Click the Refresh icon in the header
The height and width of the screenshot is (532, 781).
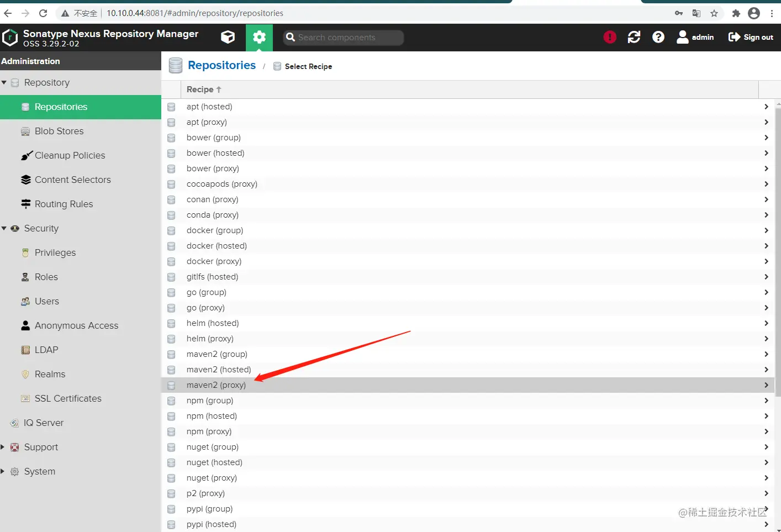tap(634, 37)
